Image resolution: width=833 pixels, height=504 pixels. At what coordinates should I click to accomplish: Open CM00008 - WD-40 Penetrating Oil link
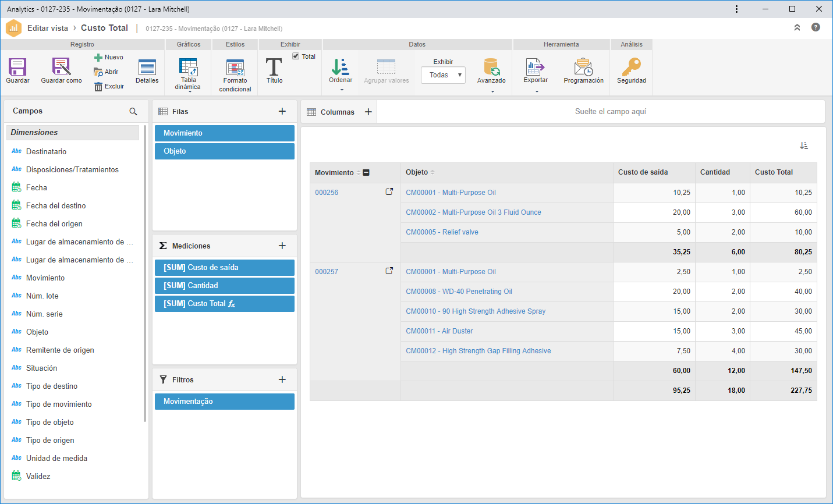(x=459, y=292)
